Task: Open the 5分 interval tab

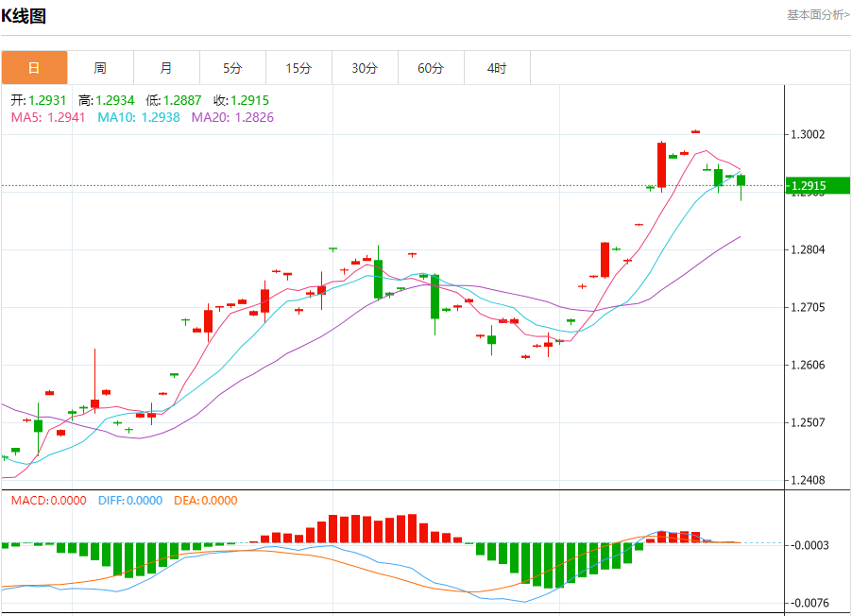Action: (232, 68)
